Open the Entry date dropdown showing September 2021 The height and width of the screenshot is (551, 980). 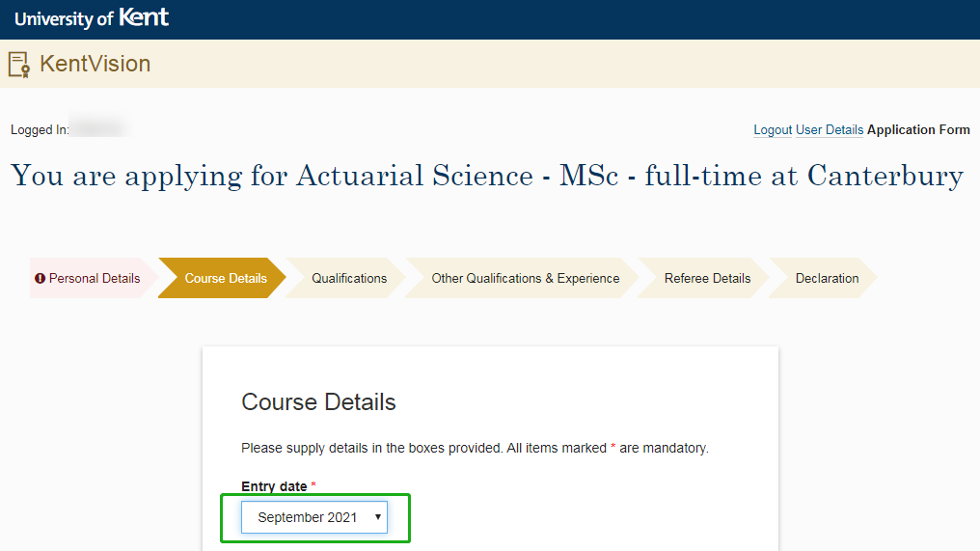tap(307, 517)
